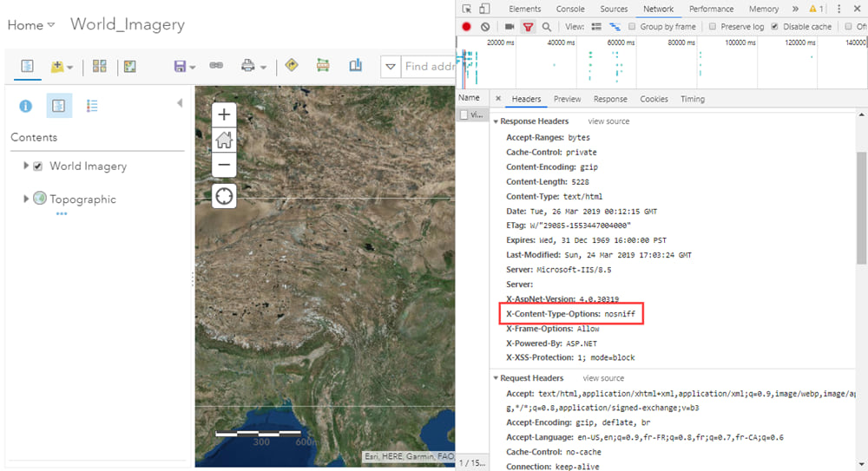Open the Save dropdown arrow
This screenshot has height=471, width=868.
(192, 68)
